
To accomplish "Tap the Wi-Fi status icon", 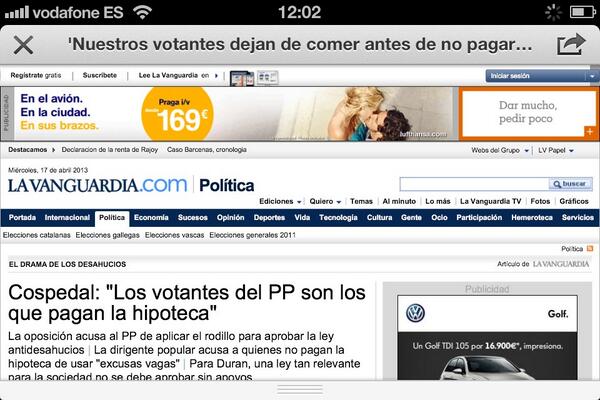I will point(142,13).
